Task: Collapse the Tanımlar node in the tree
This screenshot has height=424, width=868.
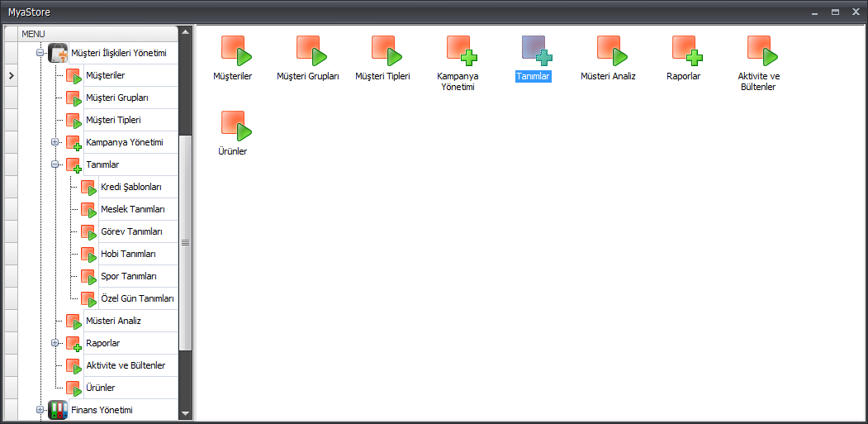Action: click(x=55, y=164)
